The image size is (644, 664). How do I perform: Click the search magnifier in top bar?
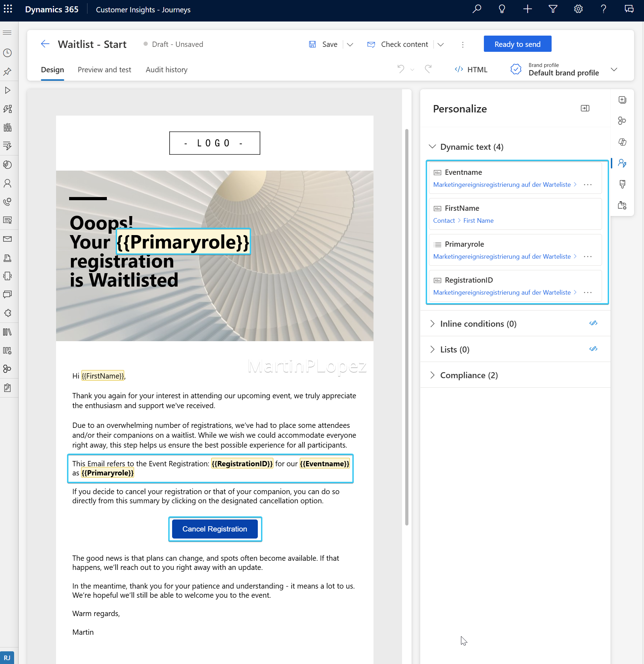pos(477,9)
